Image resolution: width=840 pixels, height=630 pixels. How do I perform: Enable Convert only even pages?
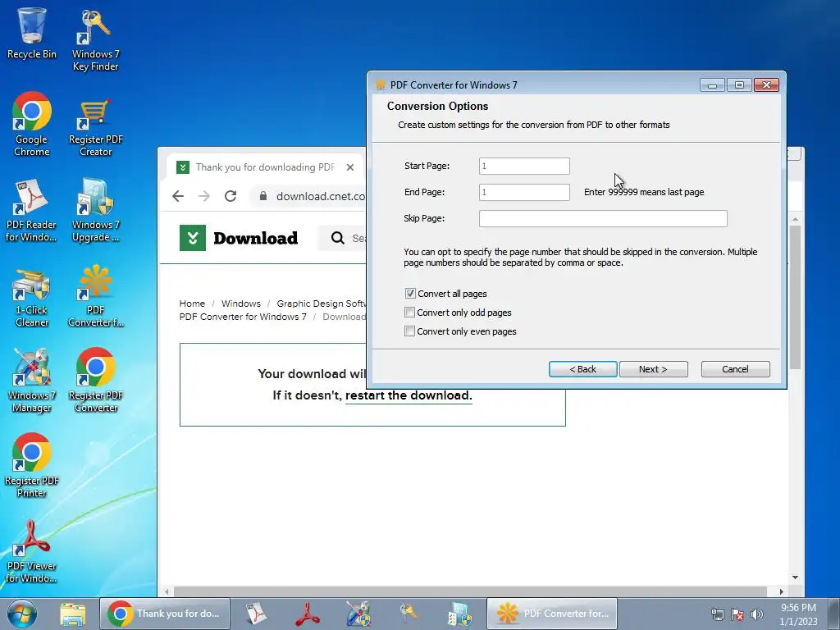click(410, 331)
